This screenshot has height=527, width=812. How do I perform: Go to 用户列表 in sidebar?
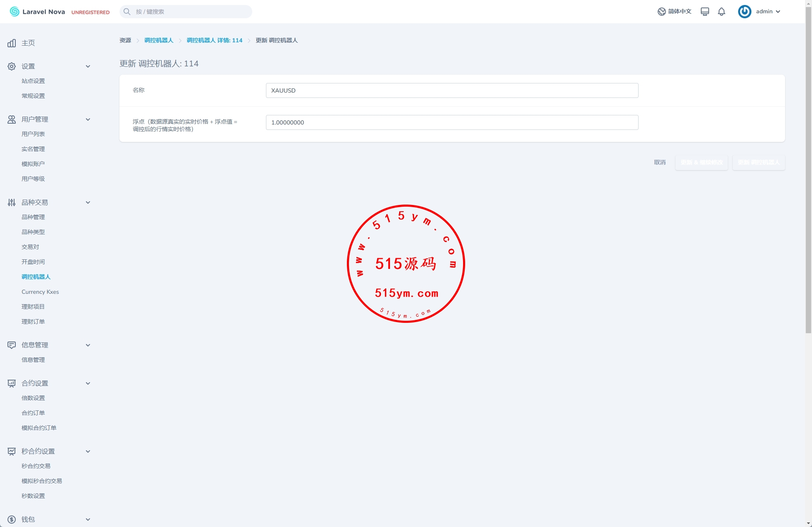33,134
